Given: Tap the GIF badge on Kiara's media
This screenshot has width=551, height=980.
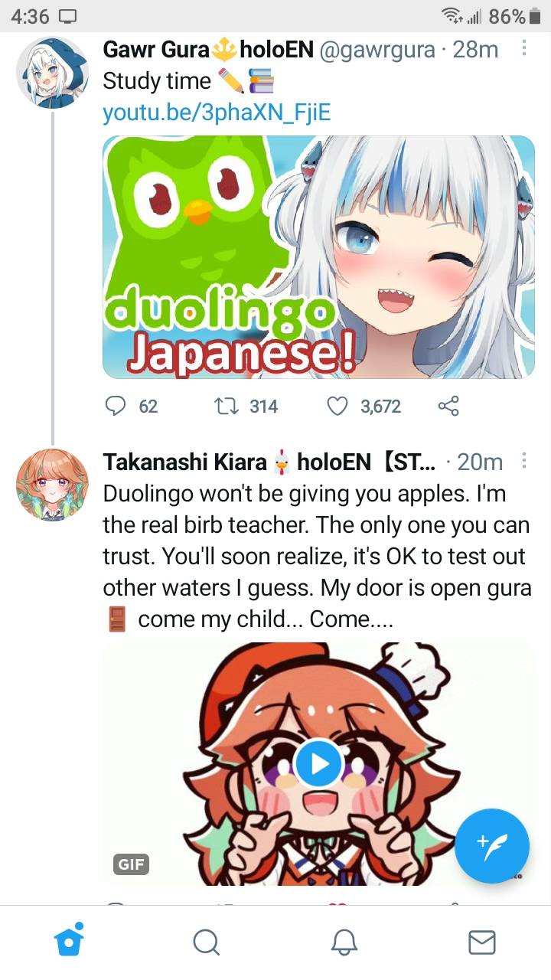Looking at the screenshot, I should tap(131, 864).
